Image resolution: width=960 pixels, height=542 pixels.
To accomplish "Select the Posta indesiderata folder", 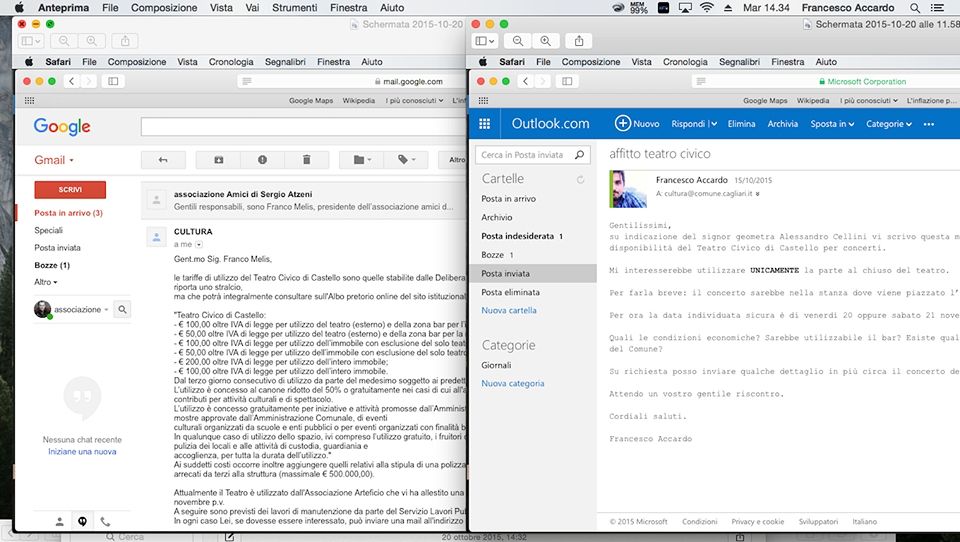I will pos(517,236).
